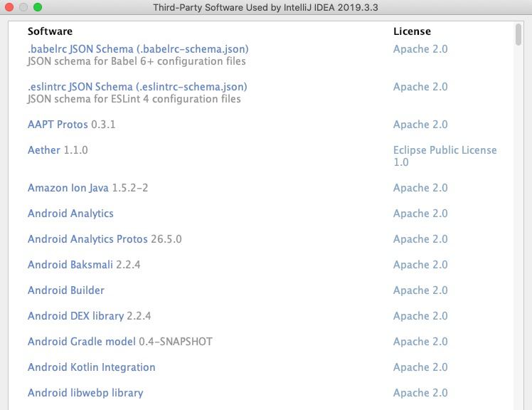Open the Android libwebp library link
This screenshot has width=532, height=410.
click(x=85, y=393)
